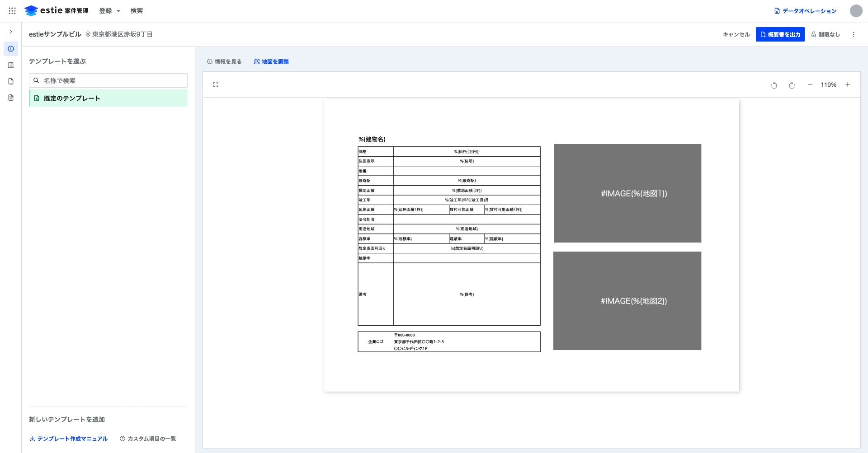Open the 制限なし lock setting
This screenshot has width=868, height=453.
(x=826, y=34)
